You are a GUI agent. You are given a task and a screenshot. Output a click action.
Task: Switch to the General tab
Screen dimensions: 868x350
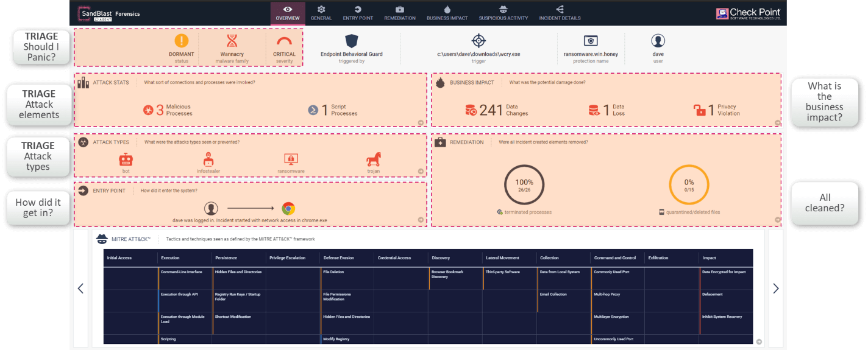pyautogui.click(x=321, y=13)
